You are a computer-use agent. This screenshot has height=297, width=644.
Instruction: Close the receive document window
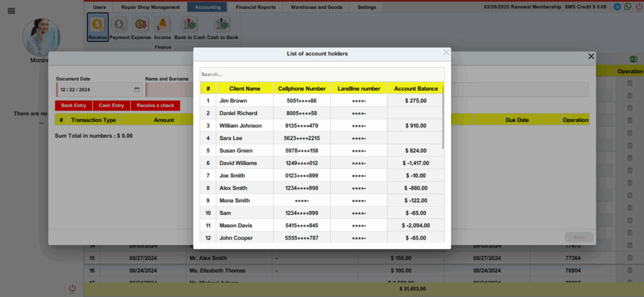[591, 57]
